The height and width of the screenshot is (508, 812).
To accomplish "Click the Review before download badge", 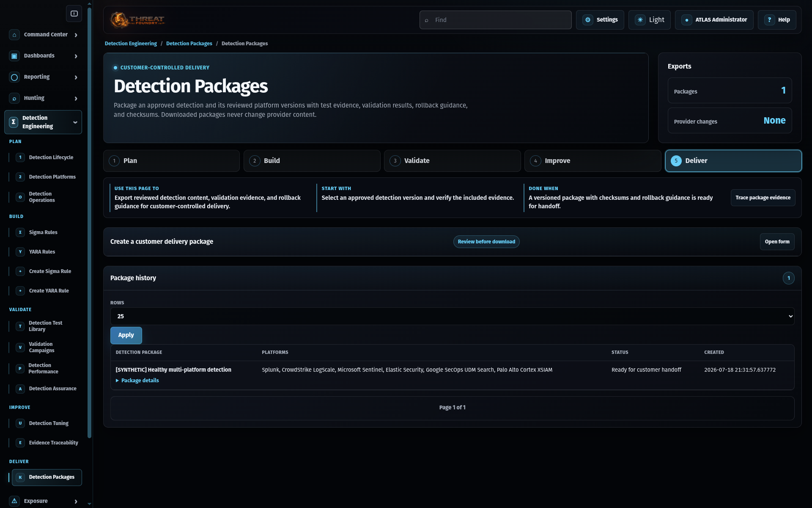I will (486, 242).
